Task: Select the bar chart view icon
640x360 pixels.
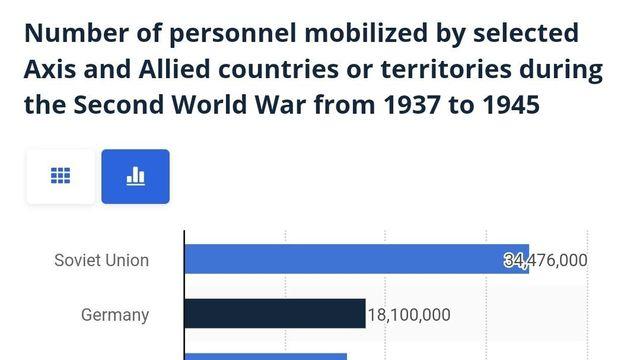Action: [x=136, y=176]
